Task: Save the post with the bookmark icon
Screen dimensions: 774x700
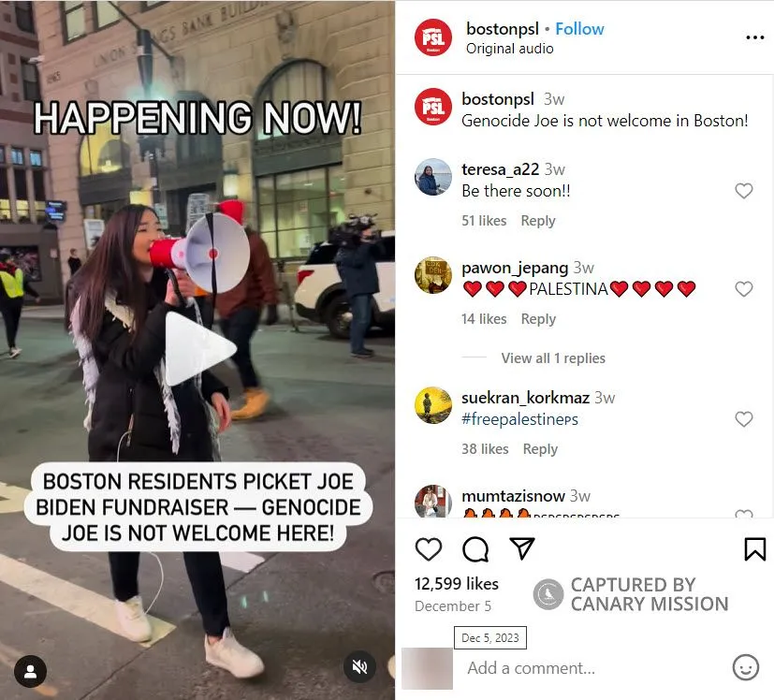Action: tap(754, 549)
